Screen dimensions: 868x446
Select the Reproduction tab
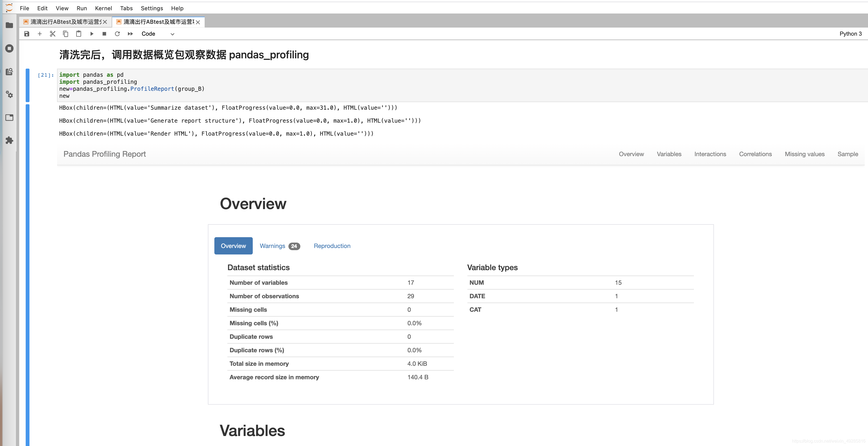pyautogui.click(x=332, y=246)
